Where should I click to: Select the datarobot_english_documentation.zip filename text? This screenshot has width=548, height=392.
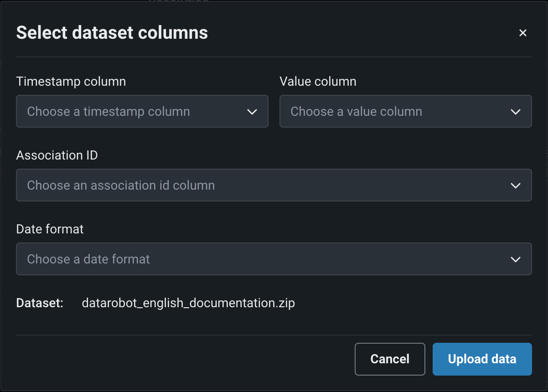188,303
